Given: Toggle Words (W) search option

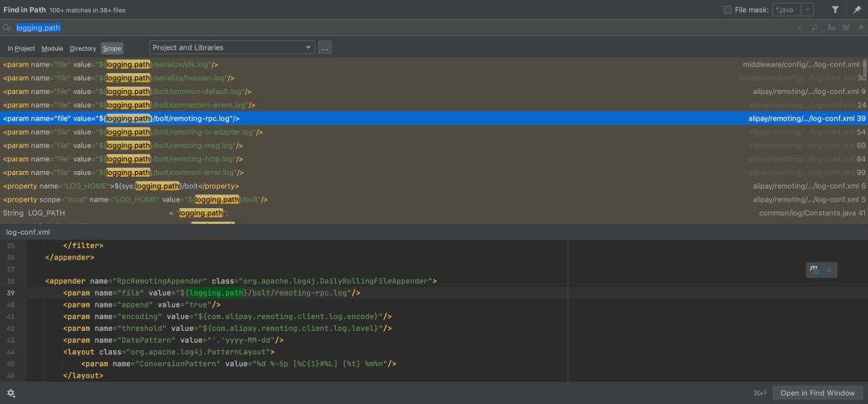Looking at the screenshot, I should point(845,27).
